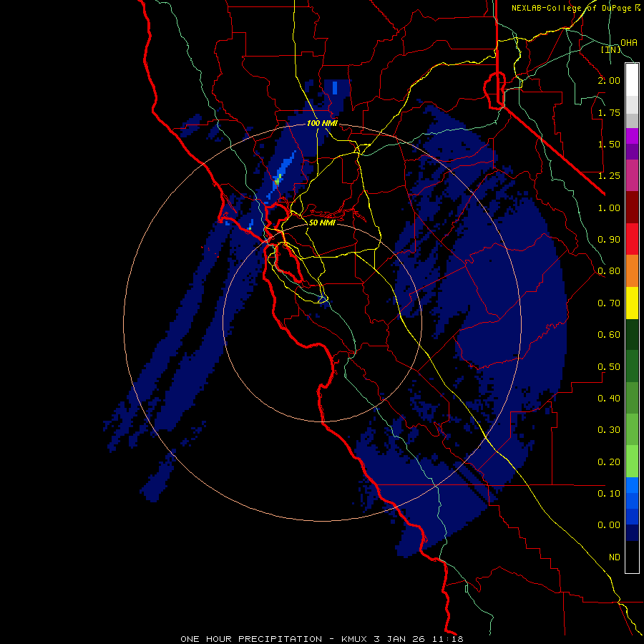Click the 1.25 legend value
Viewport: 644px width, 644px height.
(609, 176)
